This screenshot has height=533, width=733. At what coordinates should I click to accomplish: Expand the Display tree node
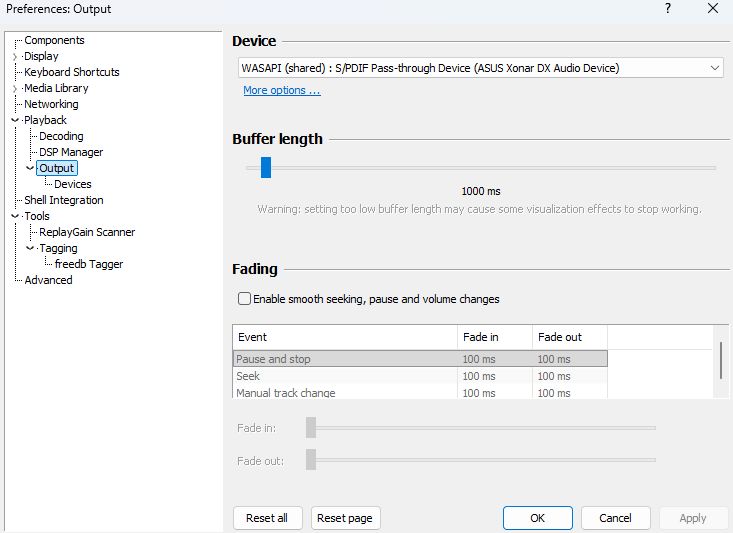coord(15,57)
